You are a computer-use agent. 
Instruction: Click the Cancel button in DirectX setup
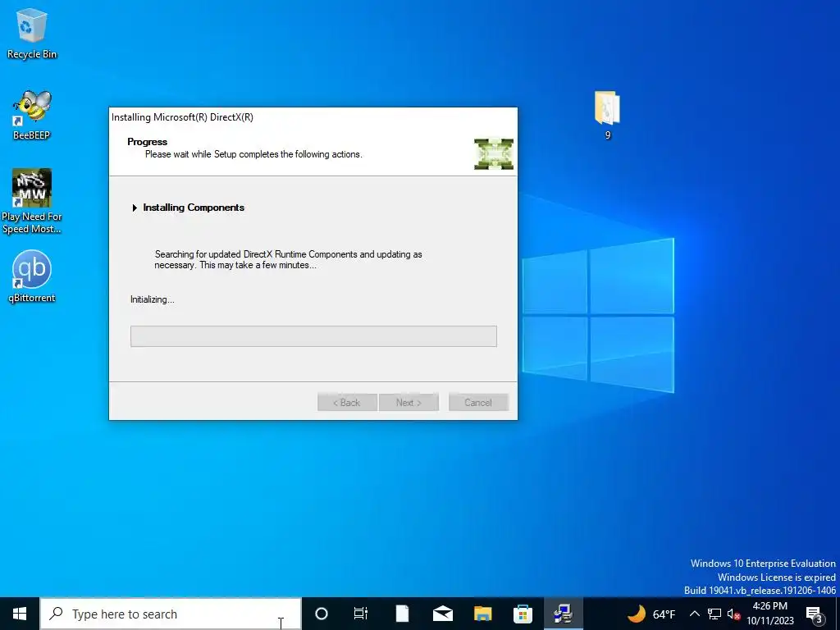pyautogui.click(x=478, y=402)
